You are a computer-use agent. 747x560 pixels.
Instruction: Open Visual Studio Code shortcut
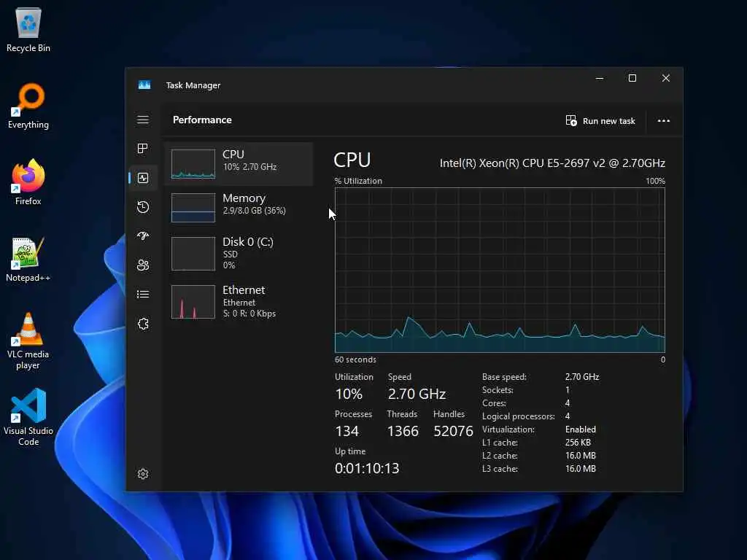(28, 417)
